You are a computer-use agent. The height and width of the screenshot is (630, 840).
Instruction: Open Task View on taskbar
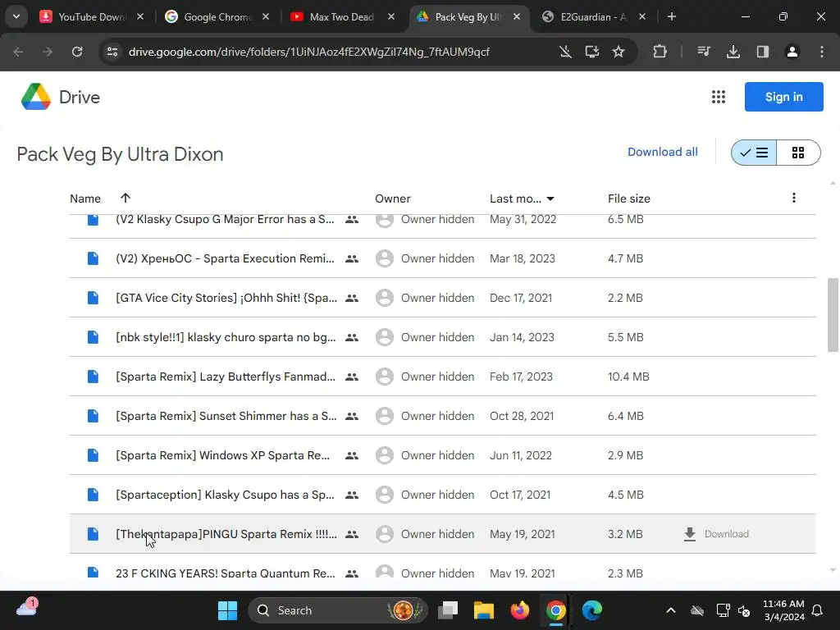click(448, 610)
